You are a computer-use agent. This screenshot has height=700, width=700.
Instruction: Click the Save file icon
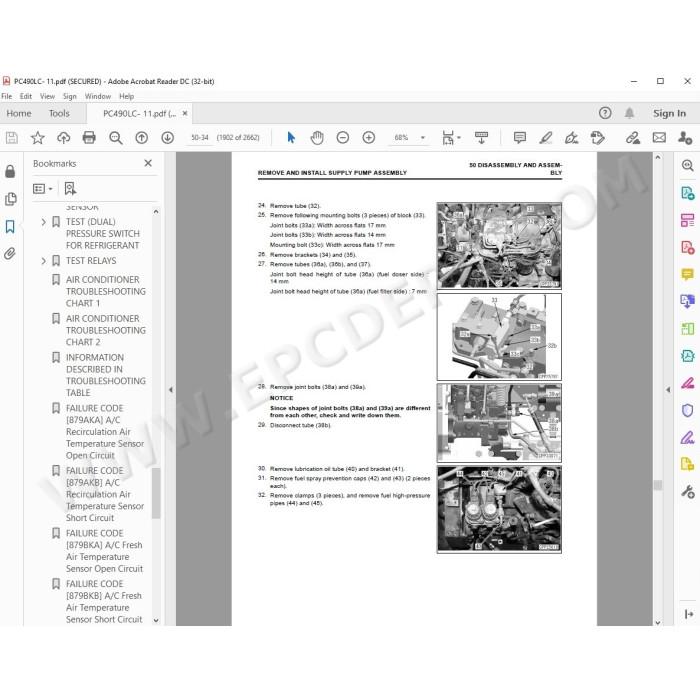pos(12,138)
